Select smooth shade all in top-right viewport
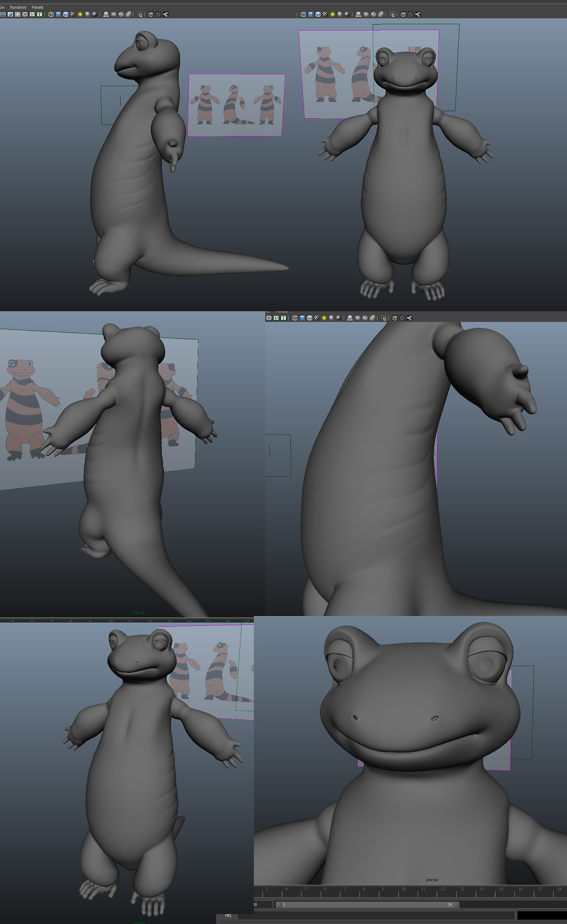This screenshot has height=924, width=567. (311, 14)
